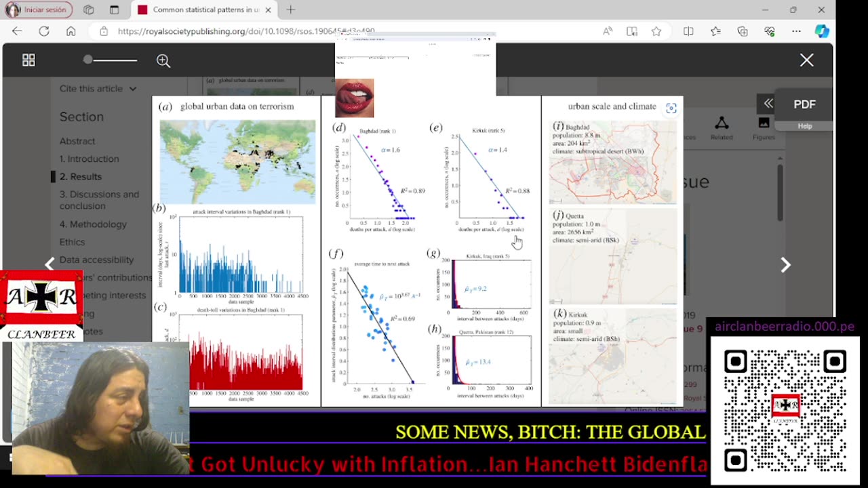Jump to the Data accessibility section

point(96,260)
